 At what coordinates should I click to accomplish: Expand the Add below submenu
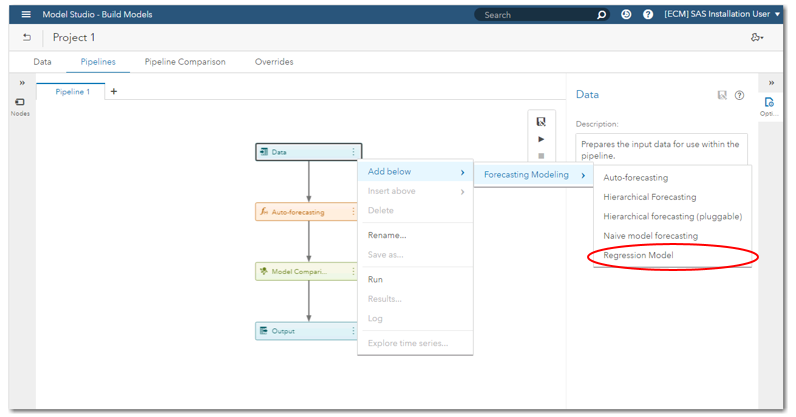click(415, 172)
